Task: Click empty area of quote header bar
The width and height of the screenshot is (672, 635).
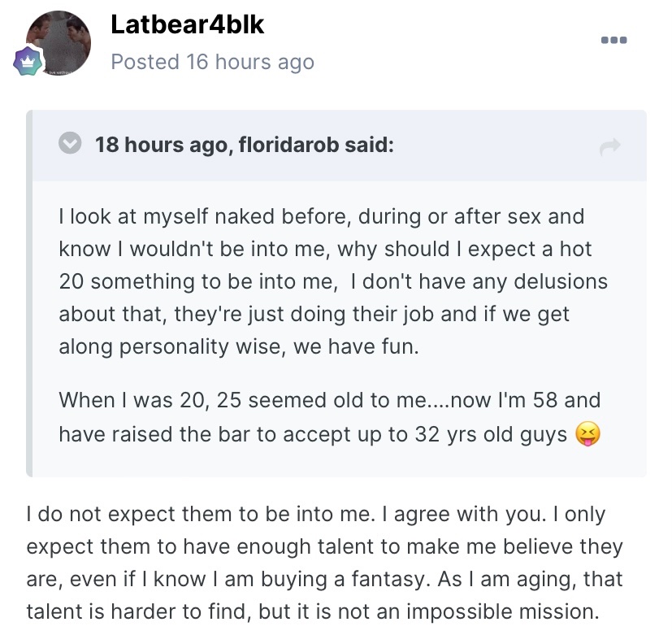Action: 493,146
